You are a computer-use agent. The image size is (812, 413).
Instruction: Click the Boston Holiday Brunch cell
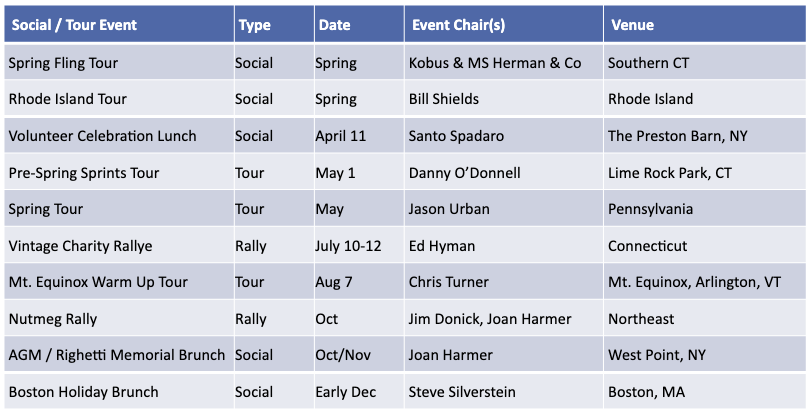click(x=83, y=392)
